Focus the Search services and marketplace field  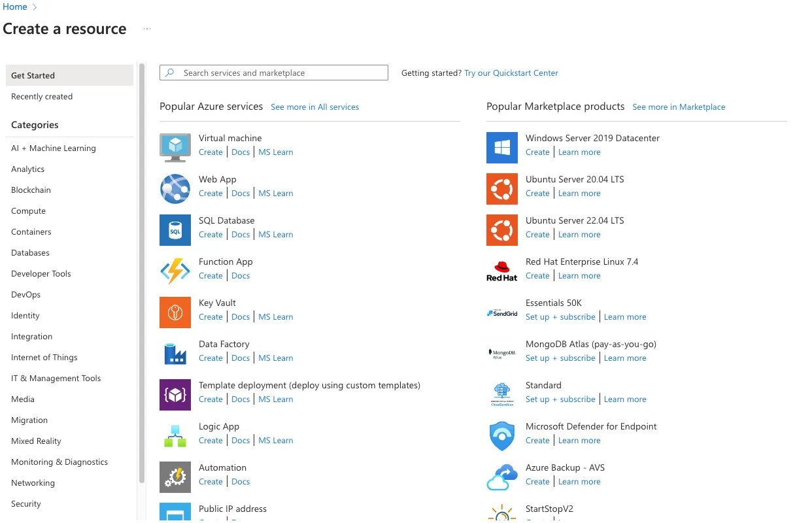274,73
